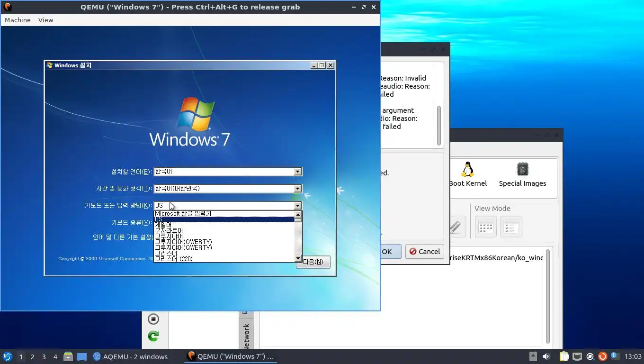Switch to workspace 4
Image resolution: width=644 pixels, height=364 pixels.
point(55,357)
